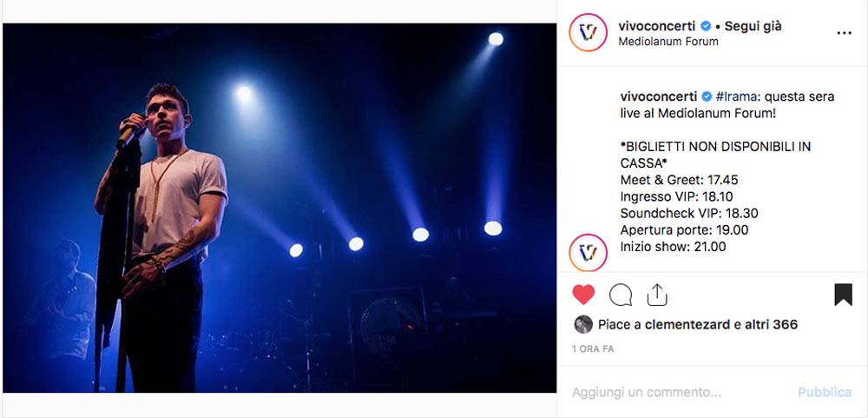
Task: Open comments with the speech bubble icon
Action: (621, 295)
